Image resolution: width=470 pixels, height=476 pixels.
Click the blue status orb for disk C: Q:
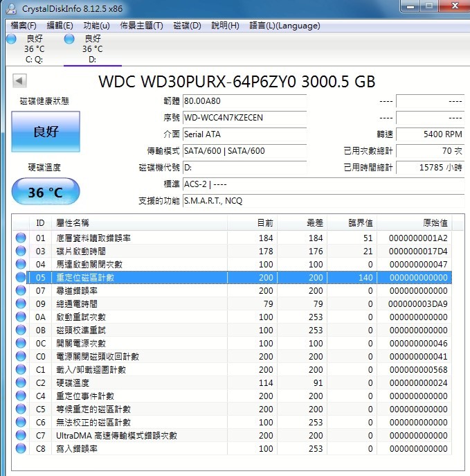[x=11, y=39]
